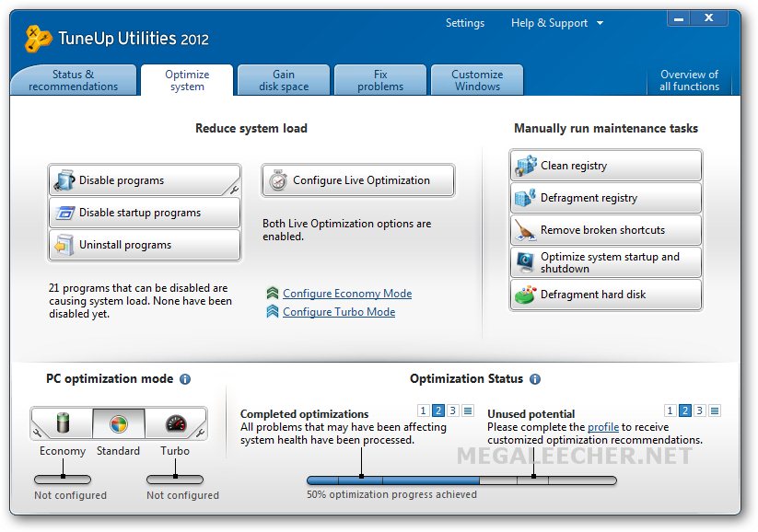This screenshot has width=758, height=532.
Task: Show list view for Unused potential
Action: click(715, 411)
